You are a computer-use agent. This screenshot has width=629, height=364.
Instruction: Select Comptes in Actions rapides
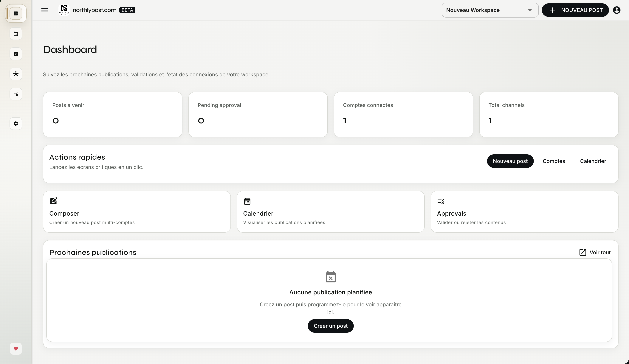pos(554,161)
